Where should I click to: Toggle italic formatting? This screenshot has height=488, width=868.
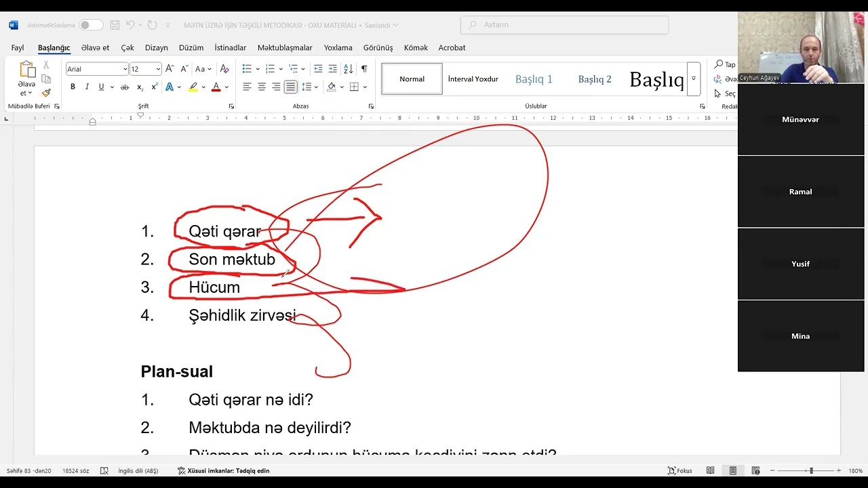(x=87, y=87)
